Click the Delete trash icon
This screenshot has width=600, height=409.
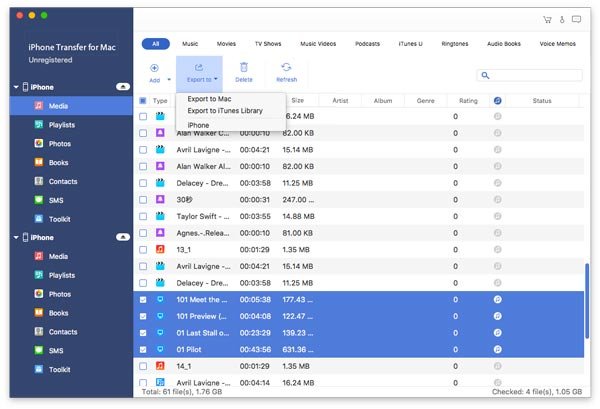pos(244,67)
